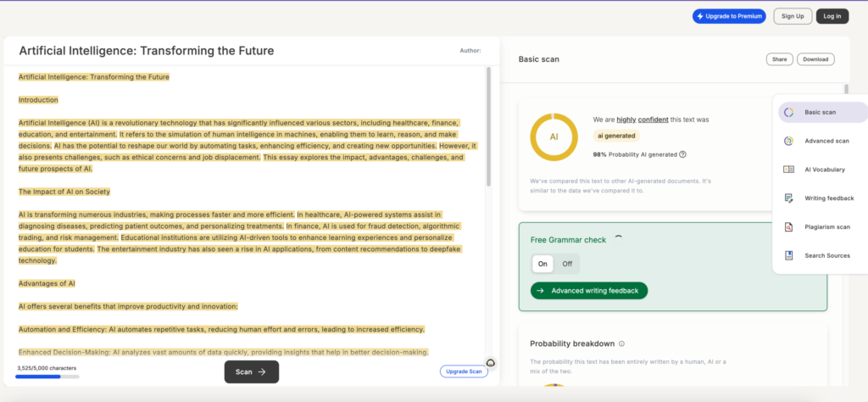Click the Upgrade to Premium button
The width and height of the screenshot is (868, 402).
click(729, 16)
